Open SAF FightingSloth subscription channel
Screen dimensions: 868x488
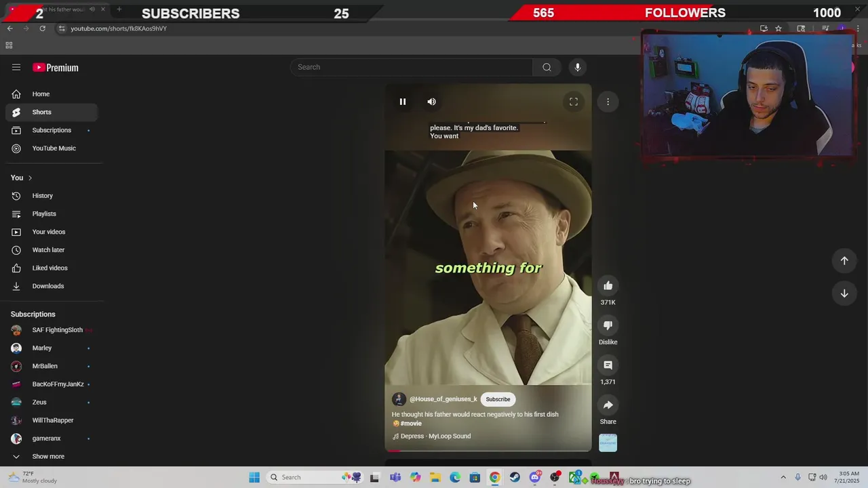click(52, 330)
